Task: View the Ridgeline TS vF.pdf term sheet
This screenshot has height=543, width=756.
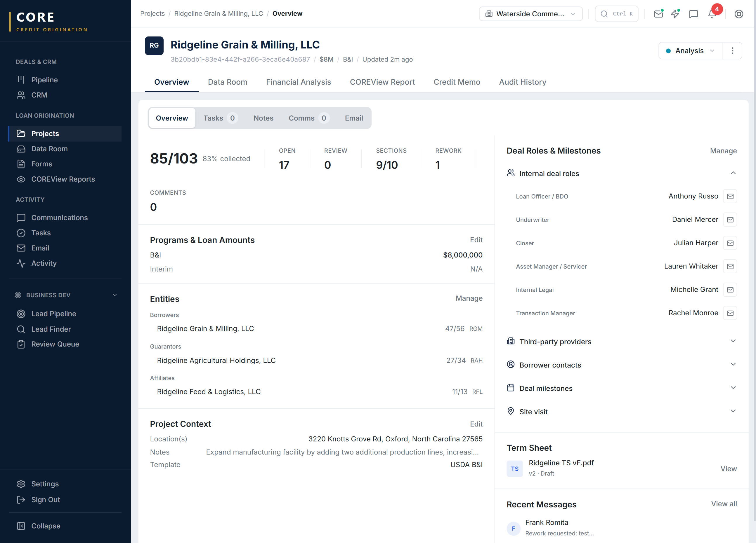Action: point(729,468)
